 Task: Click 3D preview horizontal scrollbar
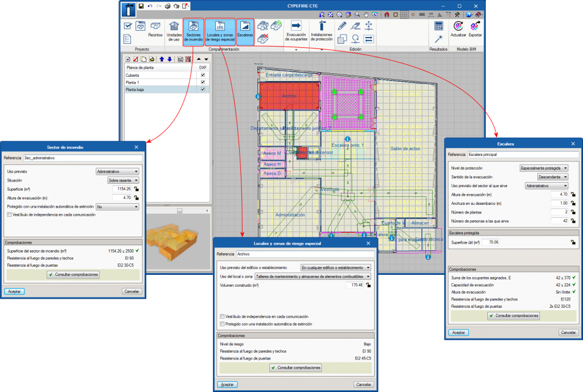(x=178, y=211)
